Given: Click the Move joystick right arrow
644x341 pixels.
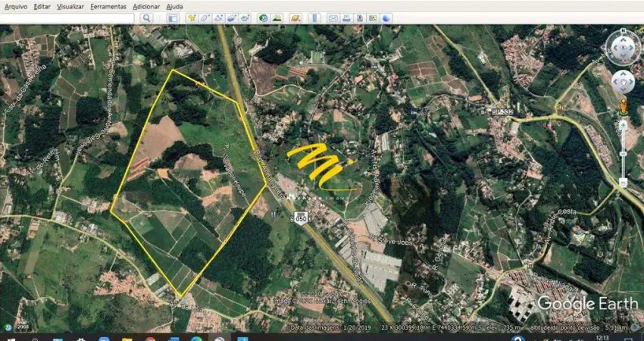Looking at the screenshot, I should pos(631,82).
